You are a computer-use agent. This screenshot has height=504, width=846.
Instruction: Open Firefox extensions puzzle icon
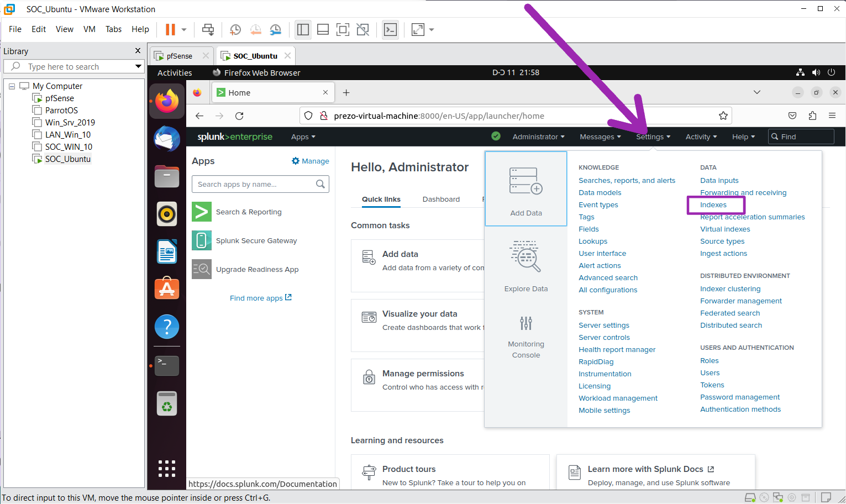812,116
